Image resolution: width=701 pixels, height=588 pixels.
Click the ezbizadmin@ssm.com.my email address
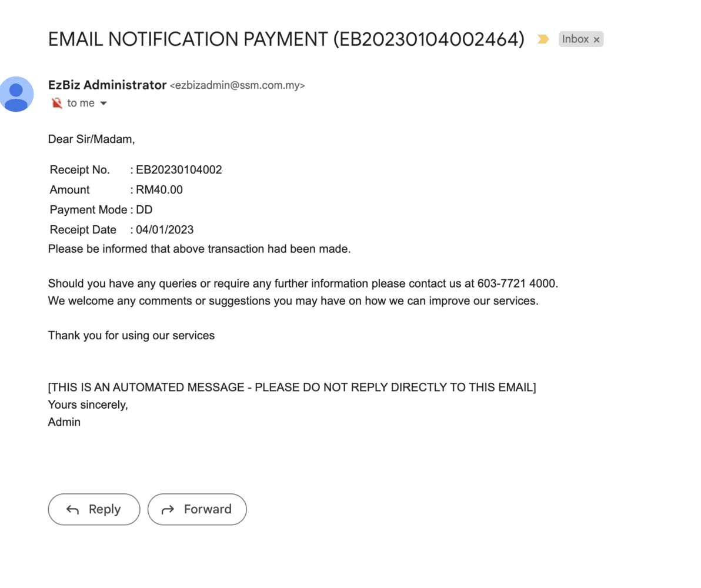point(237,86)
